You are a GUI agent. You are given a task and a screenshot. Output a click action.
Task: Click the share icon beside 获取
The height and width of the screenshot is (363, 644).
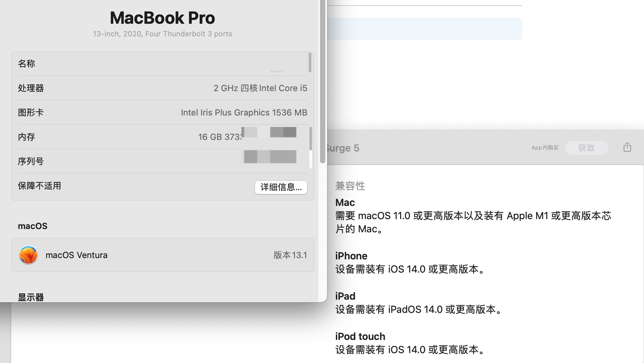tap(627, 147)
